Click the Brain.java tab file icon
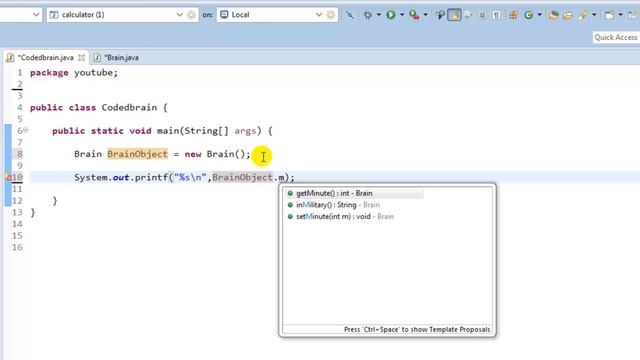640x360 pixels. tap(97, 58)
